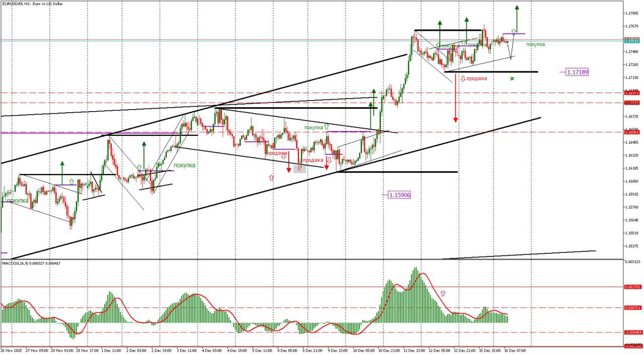Click the 1.17805 price scale value
The height and width of the screenshot is (355, 644).
[x=631, y=13]
